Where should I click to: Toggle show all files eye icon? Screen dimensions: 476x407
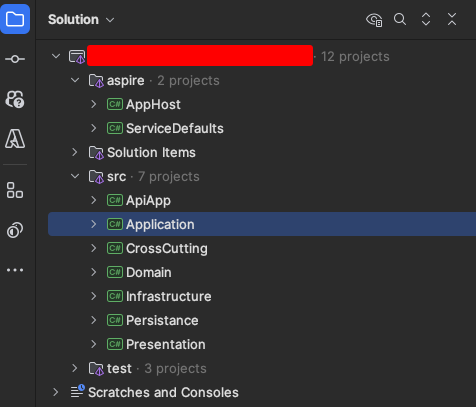pyautogui.click(x=374, y=19)
